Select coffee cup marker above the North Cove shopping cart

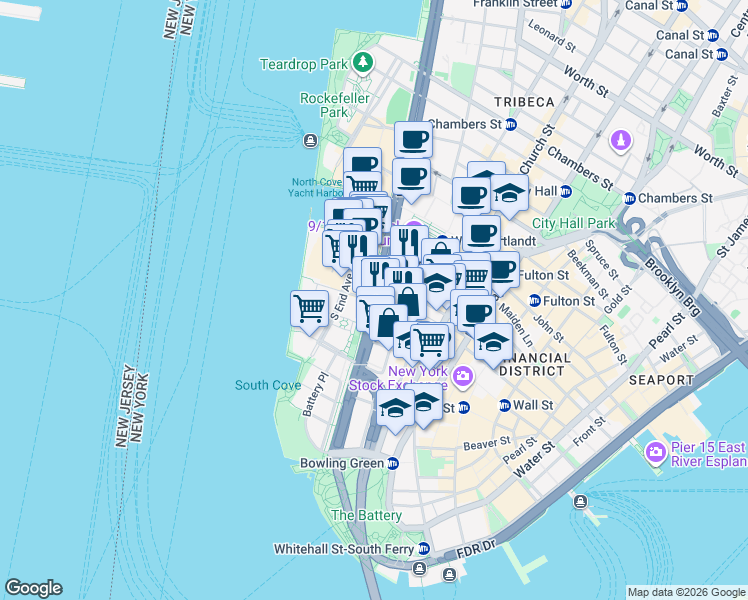pyautogui.click(x=363, y=160)
